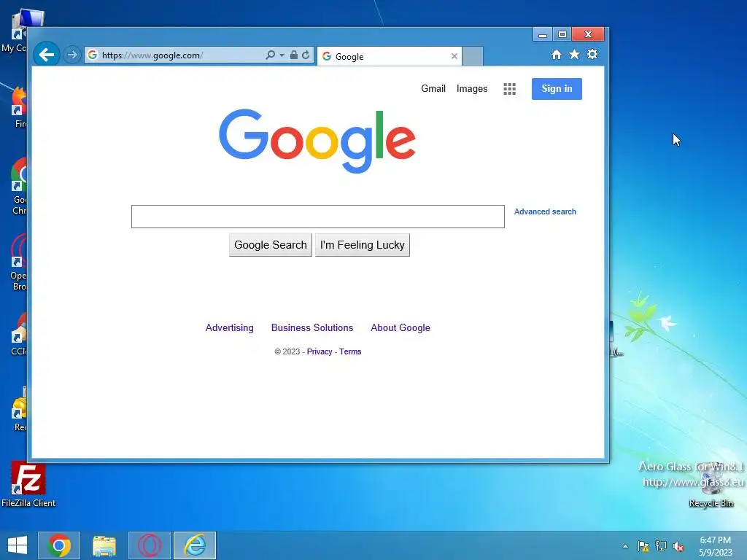Open File Explorer from the taskbar
This screenshot has width=747, height=560.
[104, 545]
